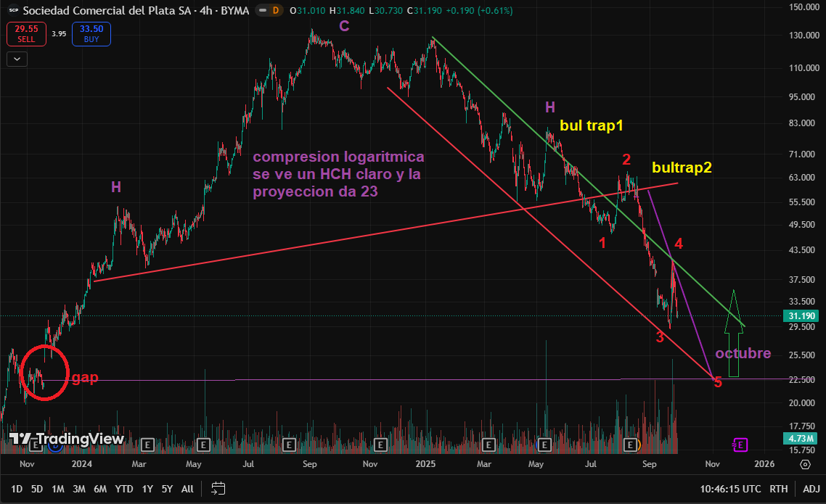The height and width of the screenshot is (504, 826).
Task: Click the purple upcoming earnings E marker
Action: [x=740, y=445]
